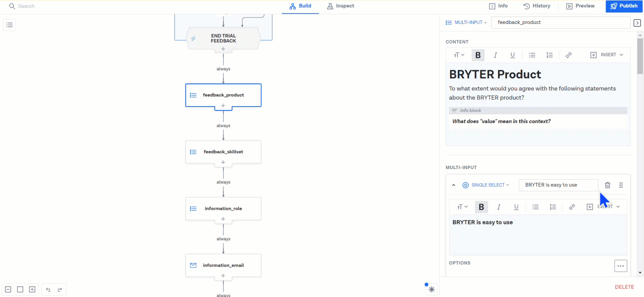This screenshot has width=644, height=297.
Task: Open OPTIONS more actions menu
Action: coord(621,266)
